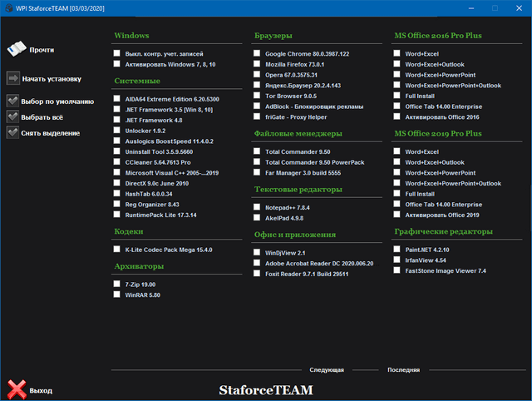
Task: Select the Total Commander 9.50 PowerPack checkbox
Action: (257, 161)
